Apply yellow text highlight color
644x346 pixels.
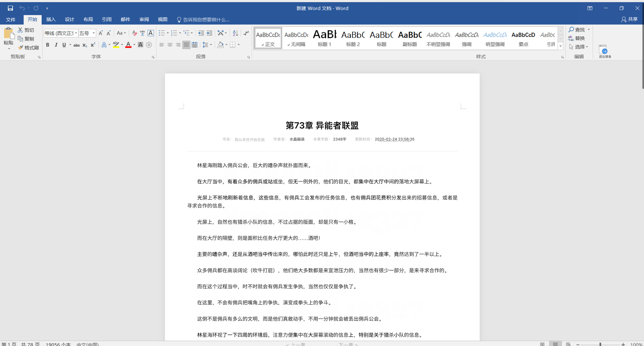click(116, 45)
